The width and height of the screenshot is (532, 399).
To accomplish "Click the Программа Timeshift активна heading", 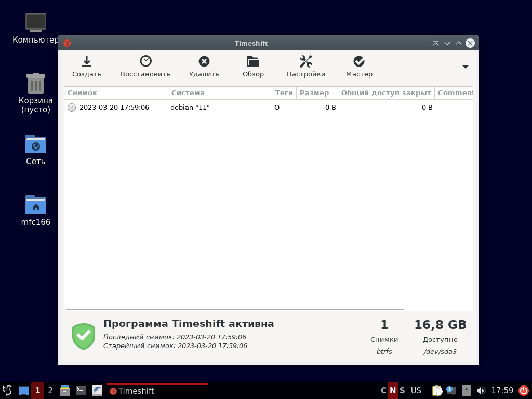I will pyautogui.click(x=189, y=323).
